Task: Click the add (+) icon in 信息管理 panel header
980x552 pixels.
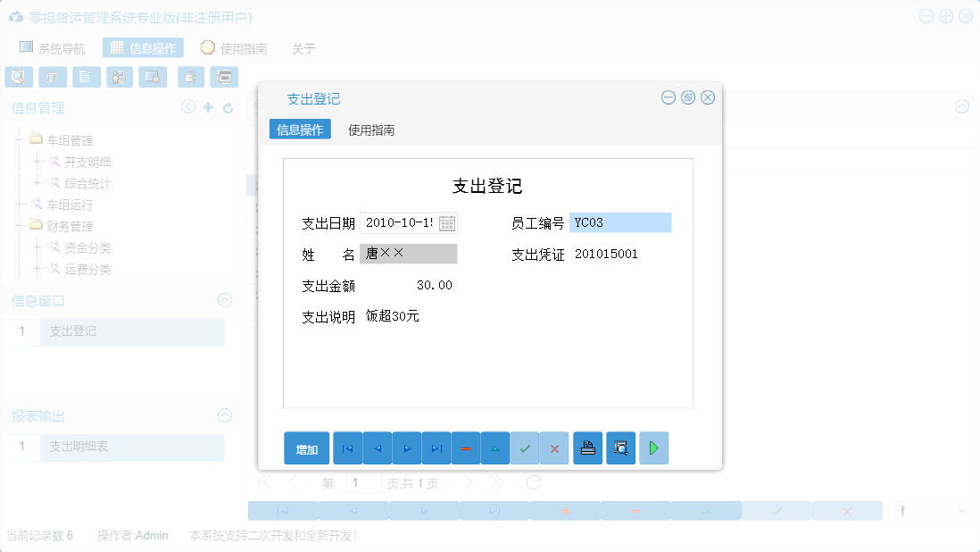Action: [x=208, y=106]
